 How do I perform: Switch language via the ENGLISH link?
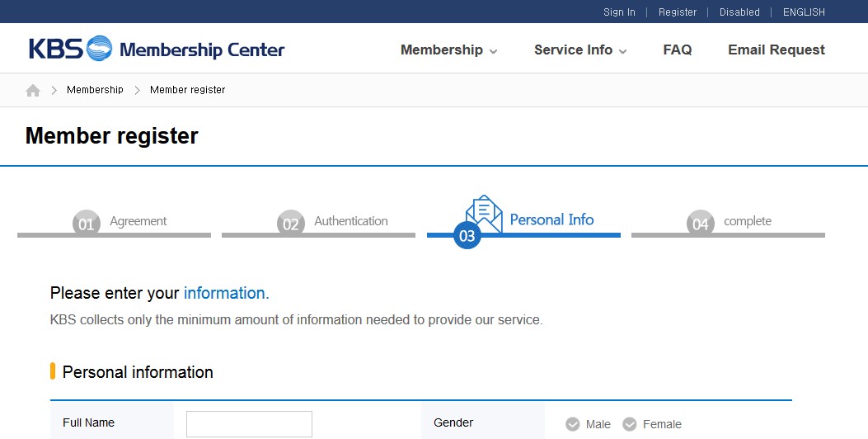click(804, 12)
